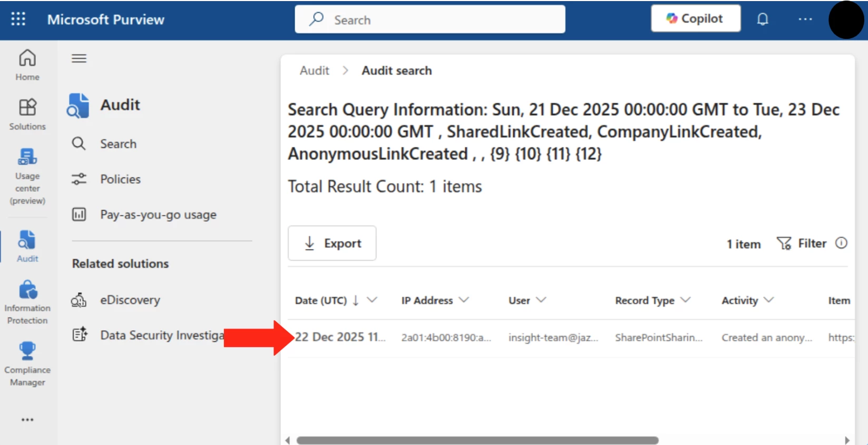The height and width of the screenshot is (445, 868).
Task: Show more solutions via rail ellipsis
Action: click(27, 420)
